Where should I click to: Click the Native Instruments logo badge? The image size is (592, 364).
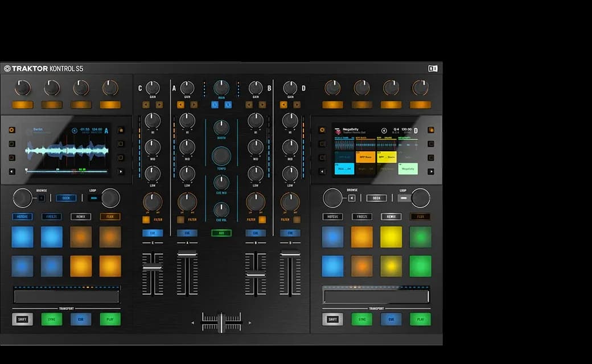pos(433,68)
